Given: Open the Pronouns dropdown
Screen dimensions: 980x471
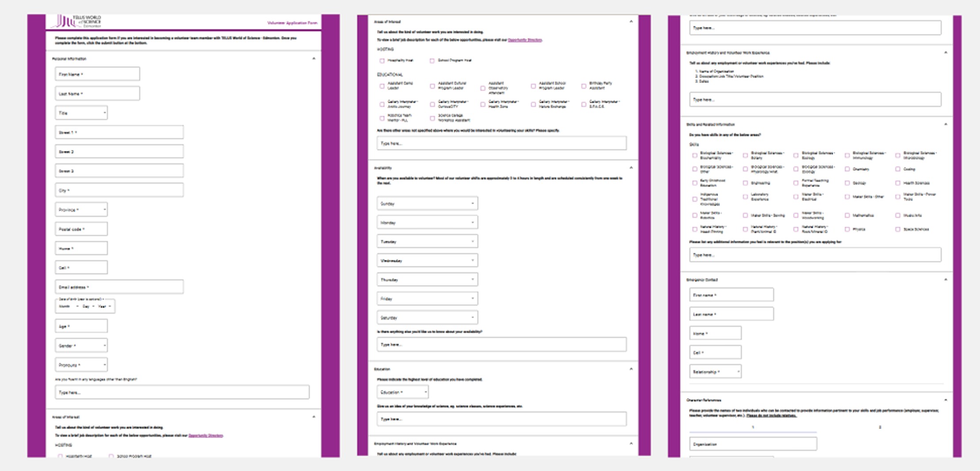Looking at the screenshot, I should [x=81, y=365].
